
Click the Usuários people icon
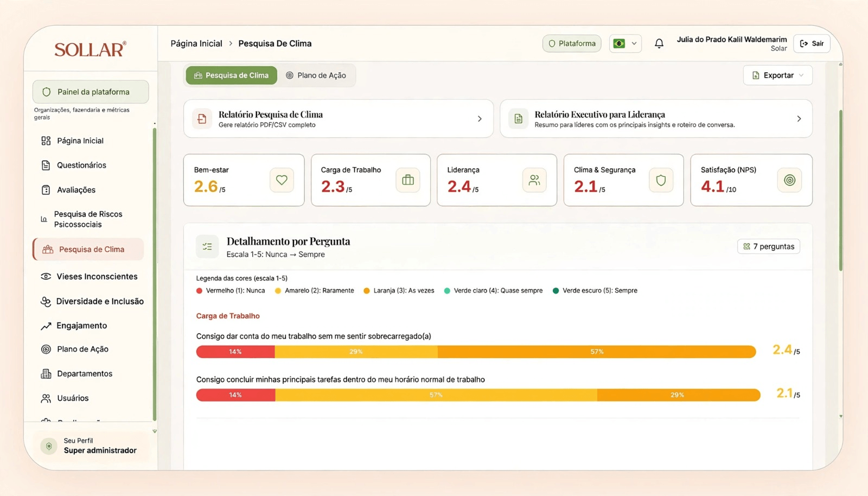[x=46, y=398]
